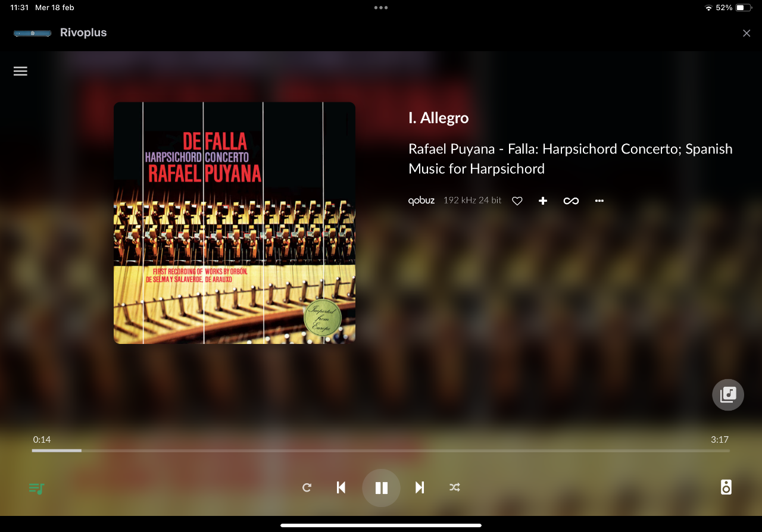Start Roon Radio with the infinity icon
The height and width of the screenshot is (532, 762).
click(x=571, y=201)
